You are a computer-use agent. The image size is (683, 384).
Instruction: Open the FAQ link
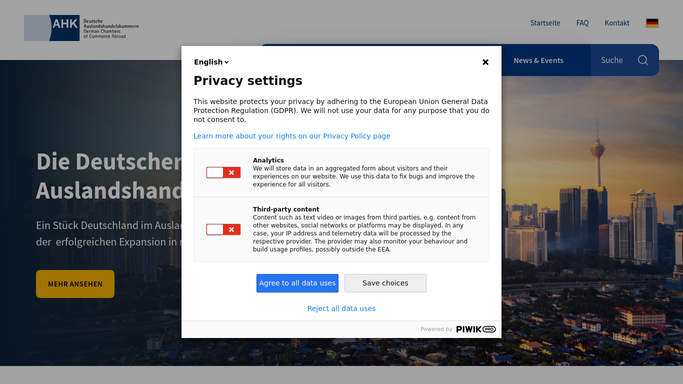click(582, 23)
